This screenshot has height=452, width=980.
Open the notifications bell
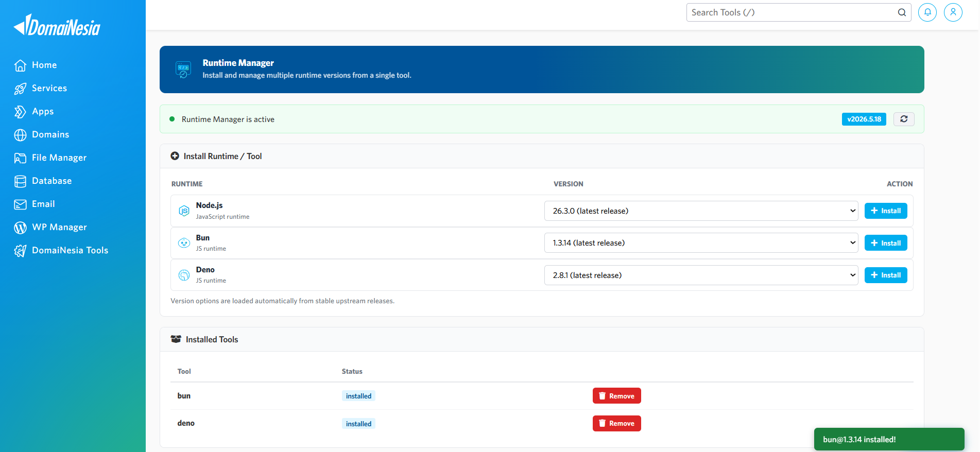pos(927,12)
